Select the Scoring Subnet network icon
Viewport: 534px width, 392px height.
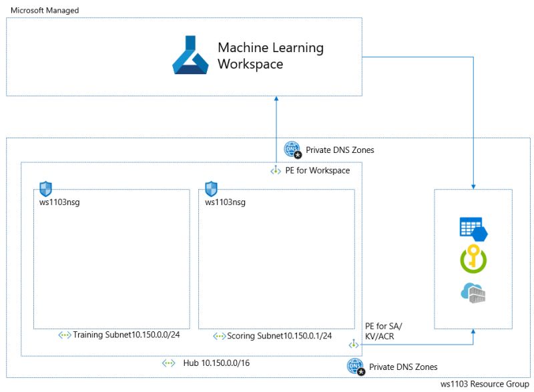pyautogui.click(x=220, y=336)
